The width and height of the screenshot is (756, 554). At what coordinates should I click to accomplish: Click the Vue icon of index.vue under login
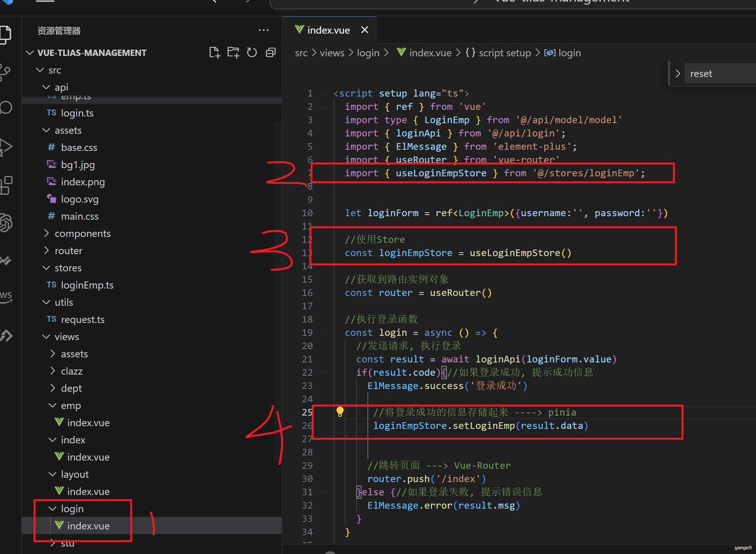click(59, 525)
